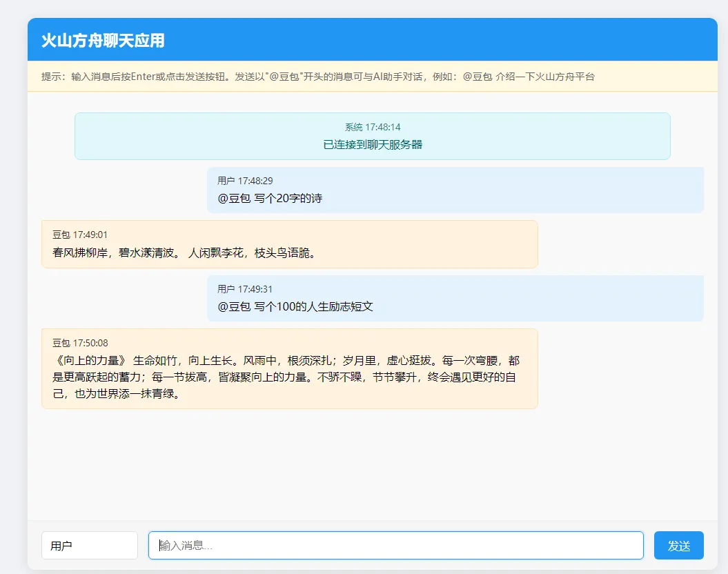
Task: Click the 系统 17:48:14 timestamp
Action: [x=373, y=127]
